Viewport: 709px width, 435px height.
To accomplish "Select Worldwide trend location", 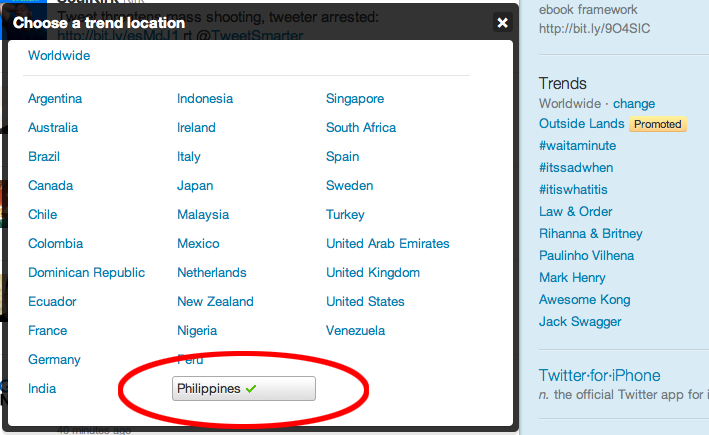I will (x=59, y=56).
